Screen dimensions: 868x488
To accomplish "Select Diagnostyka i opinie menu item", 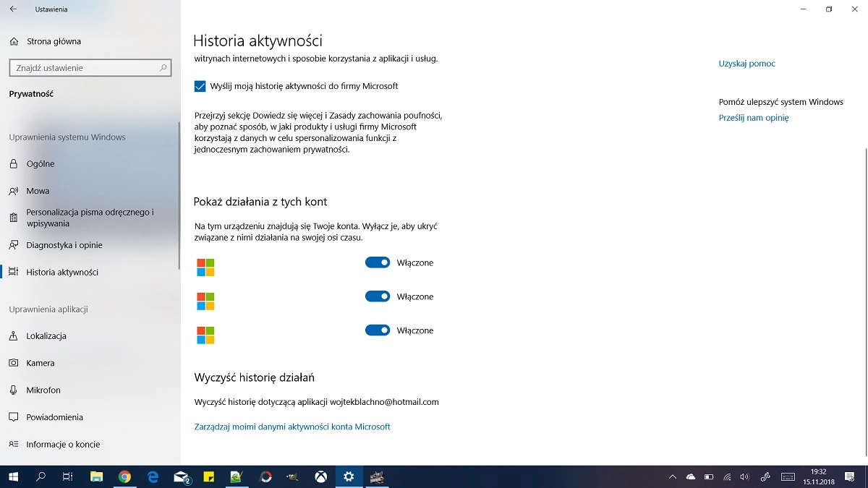I will point(64,245).
